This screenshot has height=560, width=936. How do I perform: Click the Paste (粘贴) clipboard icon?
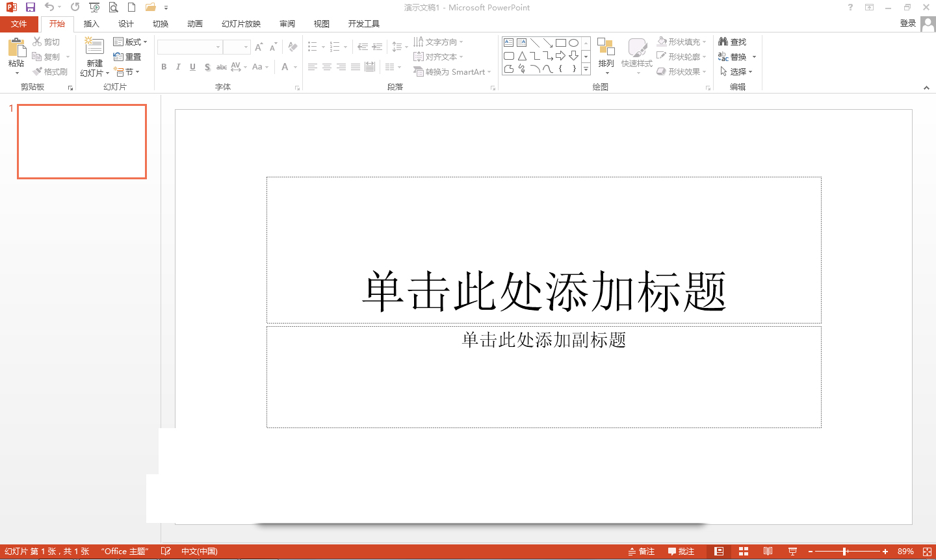16,47
